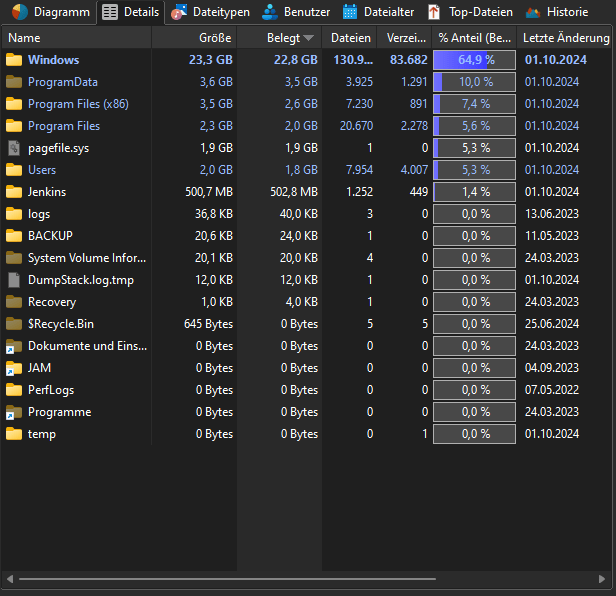Click the Users folder icon
Viewport: 616px width, 596px height.
coord(14,170)
